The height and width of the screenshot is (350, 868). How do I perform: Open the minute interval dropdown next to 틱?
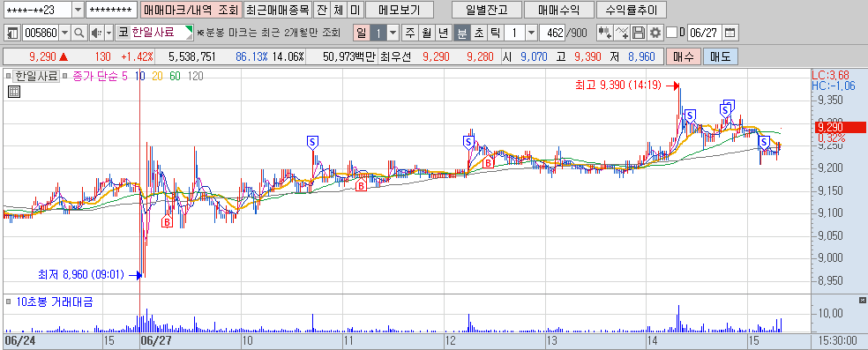(x=531, y=33)
